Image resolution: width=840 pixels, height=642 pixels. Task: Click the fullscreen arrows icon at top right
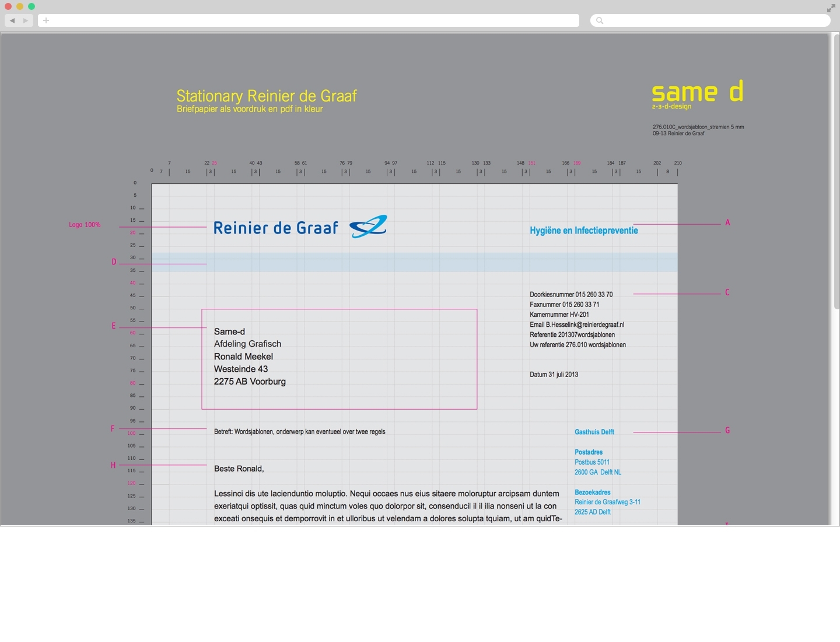(x=831, y=8)
